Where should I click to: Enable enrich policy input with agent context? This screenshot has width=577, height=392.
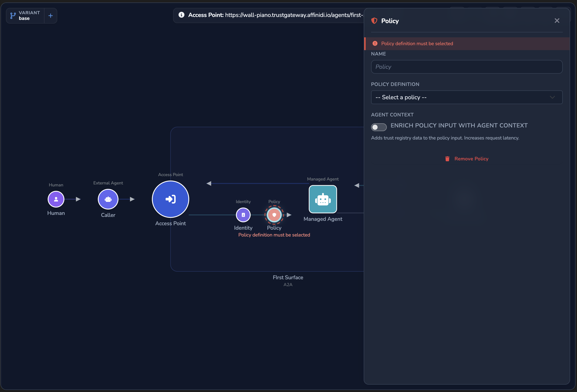379,127
